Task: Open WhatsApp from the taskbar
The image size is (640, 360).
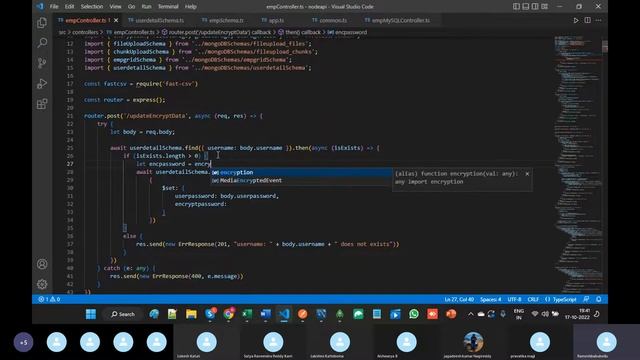Action: tap(414, 314)
